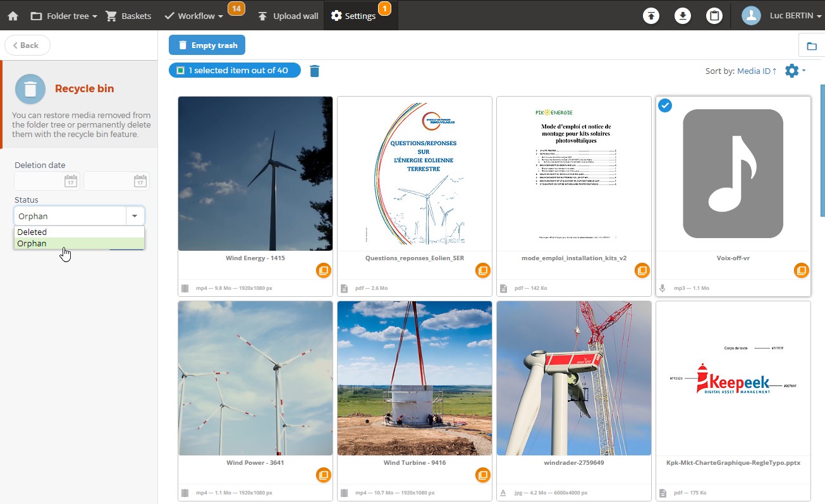Open the Baskets section
The image size is (825, 504).
point(129,16)
